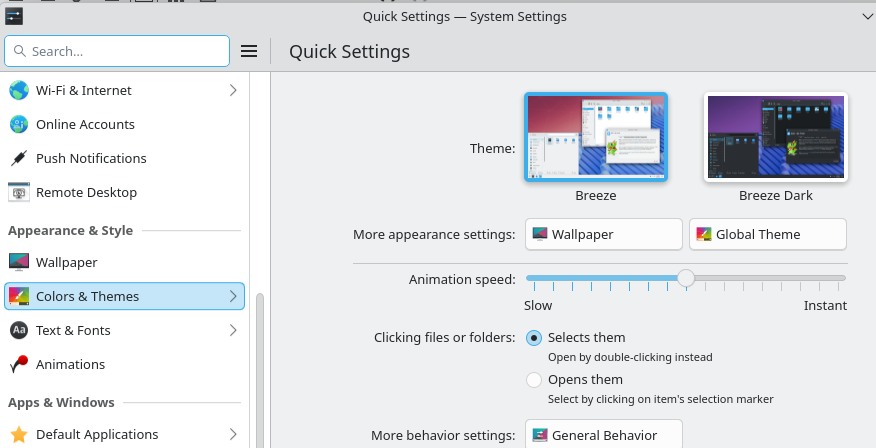Click the Slow label under slider

tap(538, 306)
